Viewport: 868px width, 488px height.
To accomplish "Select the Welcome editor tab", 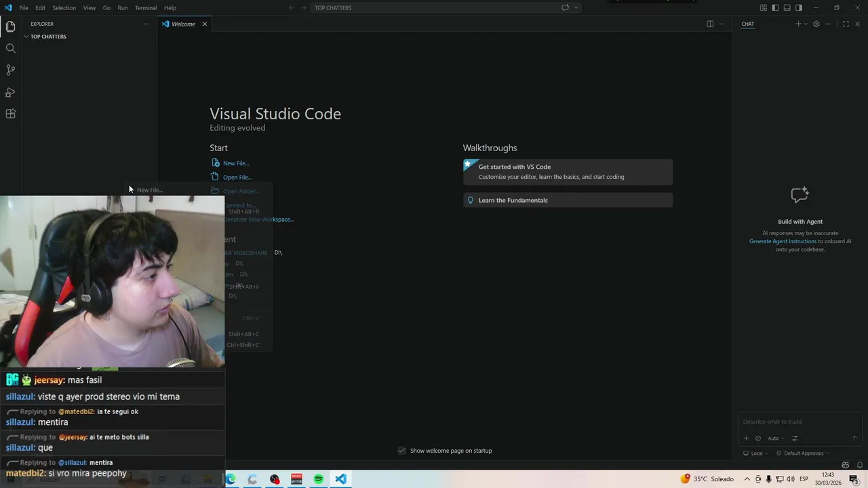I will coord(183,24).
